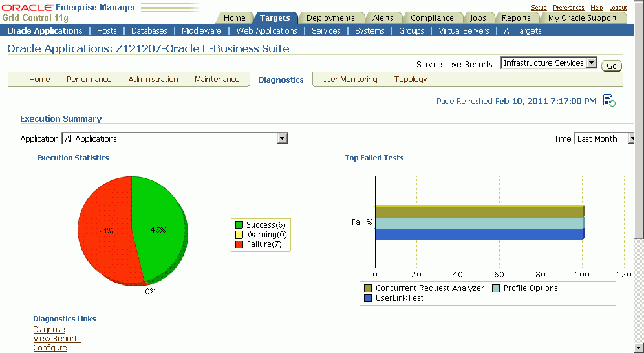Open the Middleware subtab
The width and height of the screenshot is (644, 353).
click(x=201, y=31)
